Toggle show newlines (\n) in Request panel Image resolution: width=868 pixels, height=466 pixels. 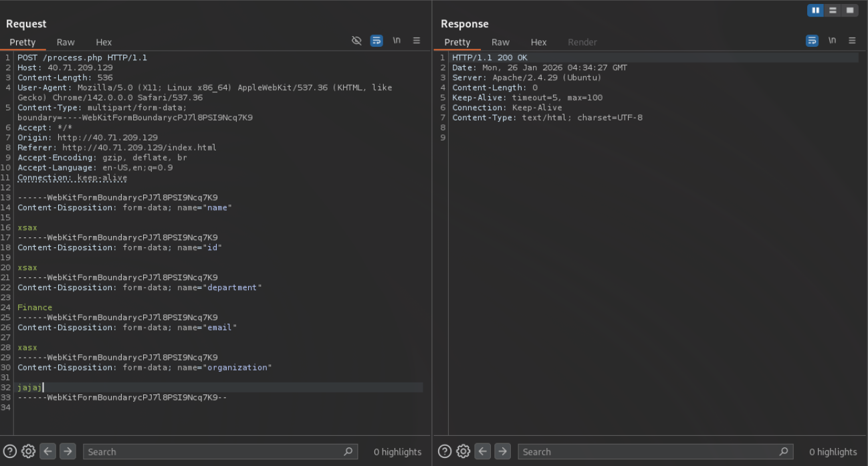(397, 41)
